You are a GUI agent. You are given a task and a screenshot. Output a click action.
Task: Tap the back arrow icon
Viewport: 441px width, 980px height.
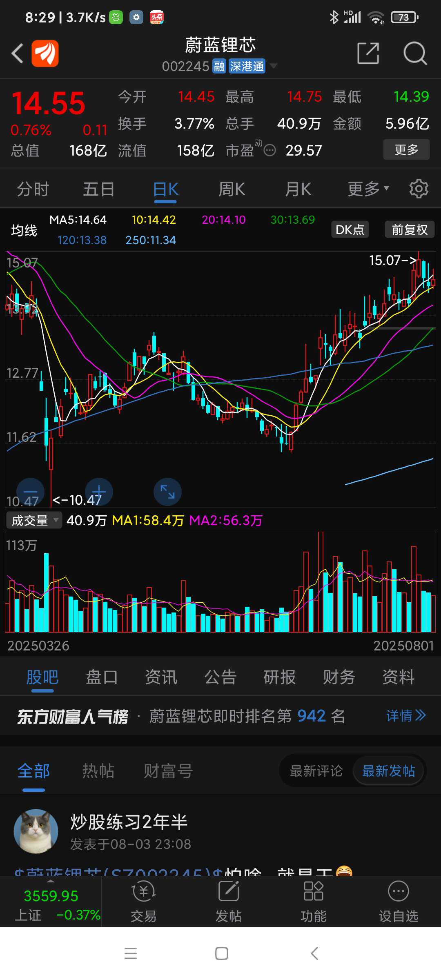point(17,53)
